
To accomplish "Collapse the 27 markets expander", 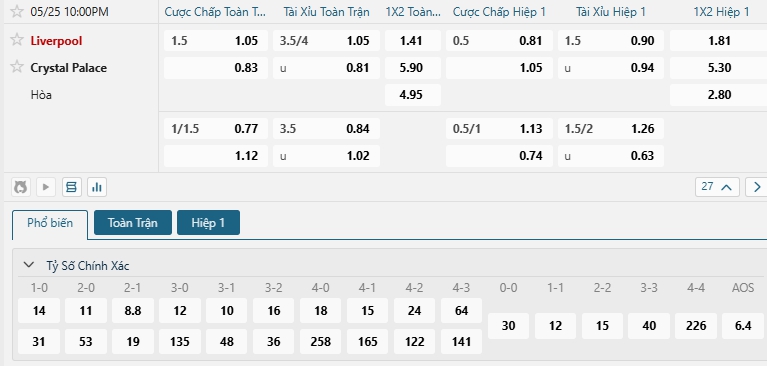I will 717,187.
